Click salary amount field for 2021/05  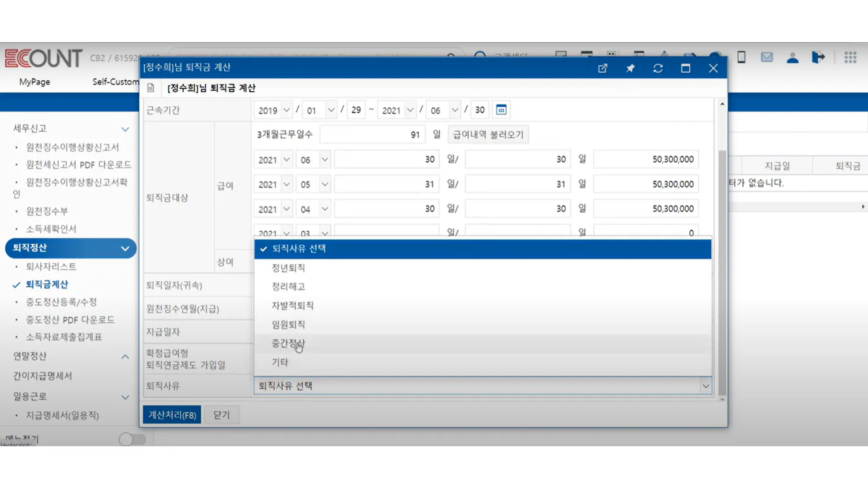646,184
